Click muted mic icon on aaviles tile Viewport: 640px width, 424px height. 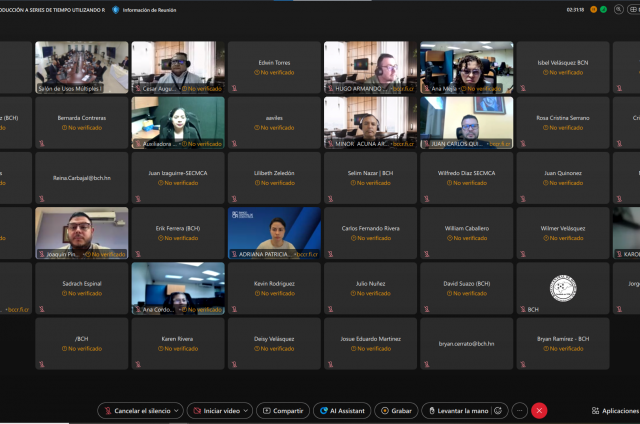[x=235, y=143]
